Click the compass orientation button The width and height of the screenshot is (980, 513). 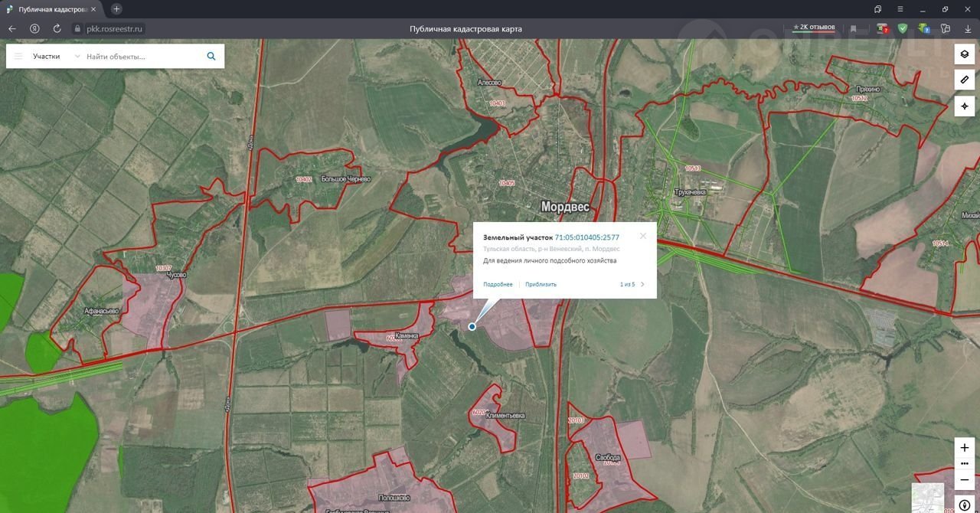tap(964, 505)
